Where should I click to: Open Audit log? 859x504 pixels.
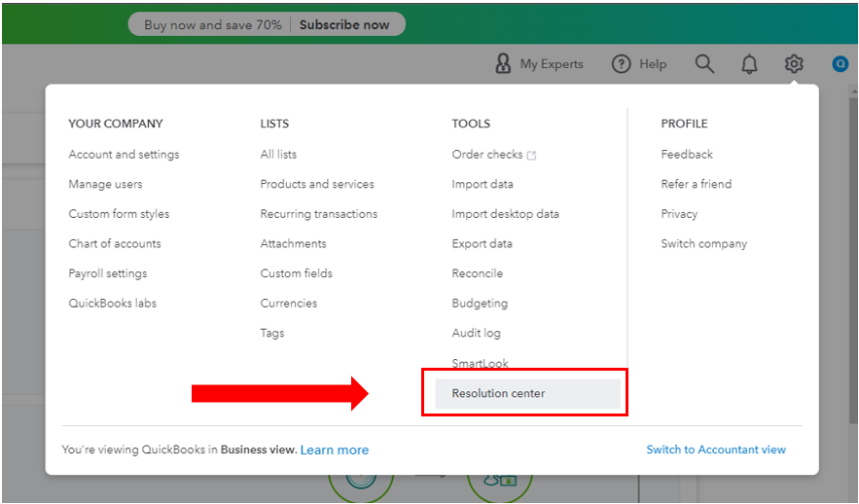click(476, 333)
